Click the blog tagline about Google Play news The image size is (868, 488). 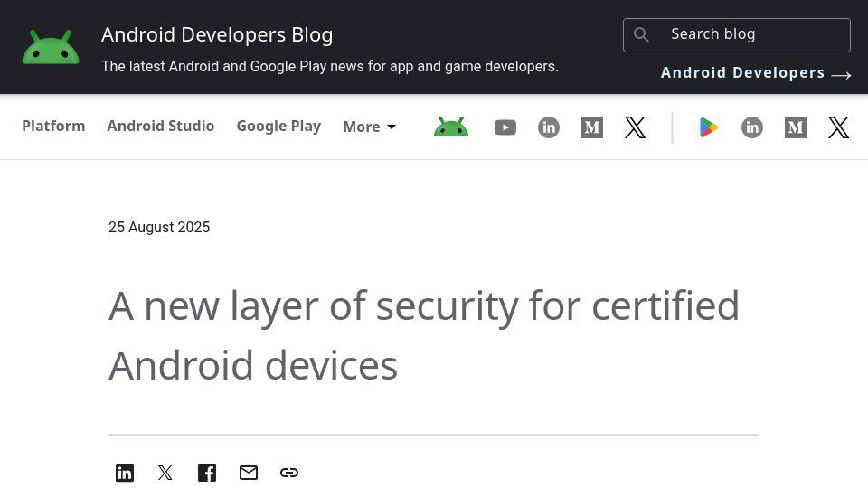(x=329, y=67)
